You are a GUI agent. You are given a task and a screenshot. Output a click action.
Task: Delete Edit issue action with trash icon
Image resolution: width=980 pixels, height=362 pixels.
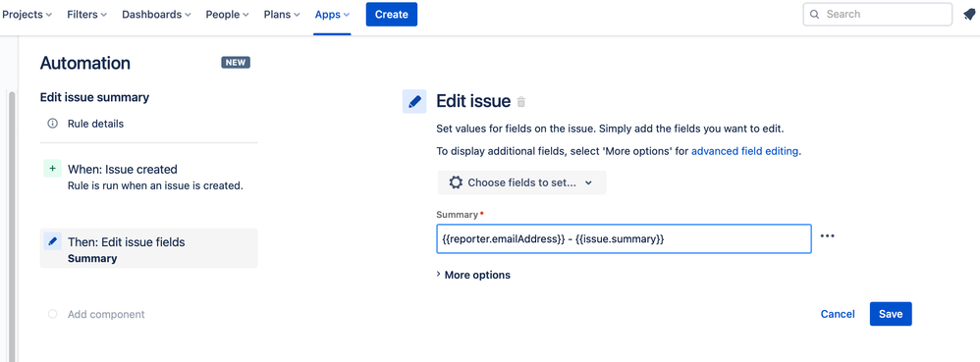point(521,102)
